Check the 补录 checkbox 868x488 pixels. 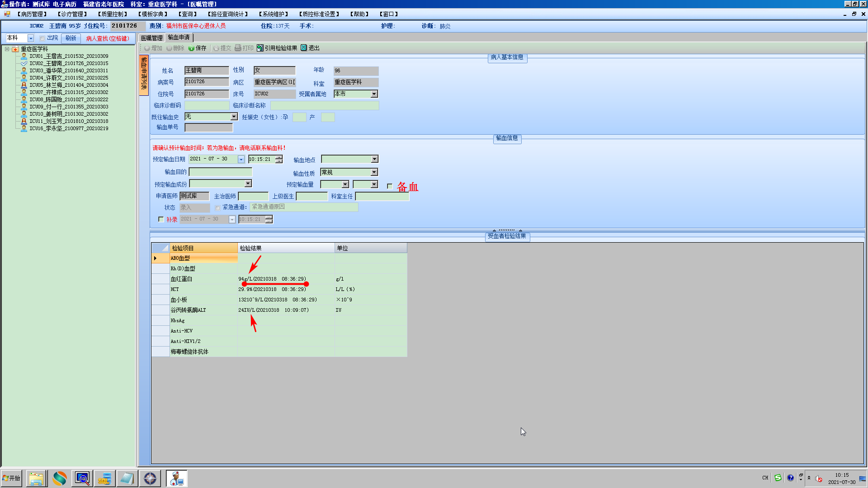click(x=161, y=219)
